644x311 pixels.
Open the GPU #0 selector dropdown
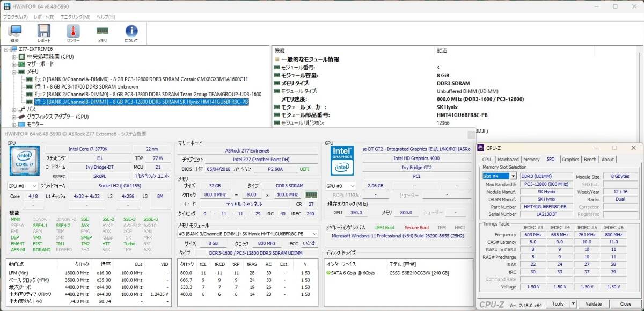[x=341, y=186]
